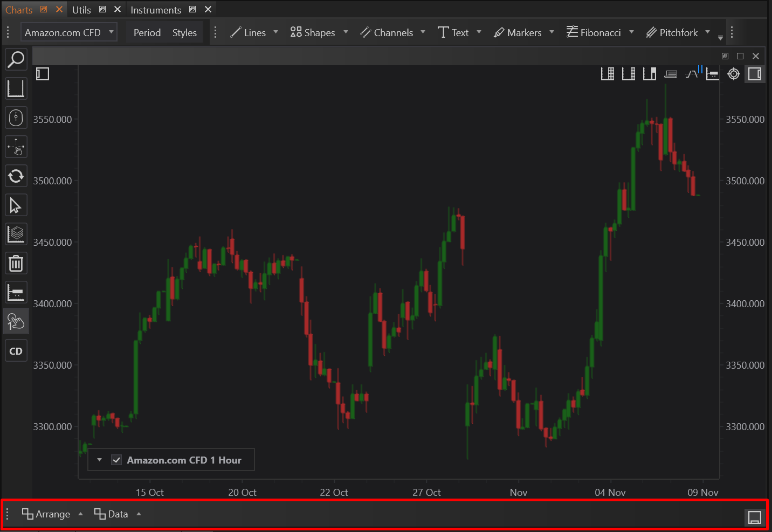Image resolution: width=772 pixels, height=532 pixels.
Task: Expand the Fibonacci tools dropdown
Action: point(631,32)
